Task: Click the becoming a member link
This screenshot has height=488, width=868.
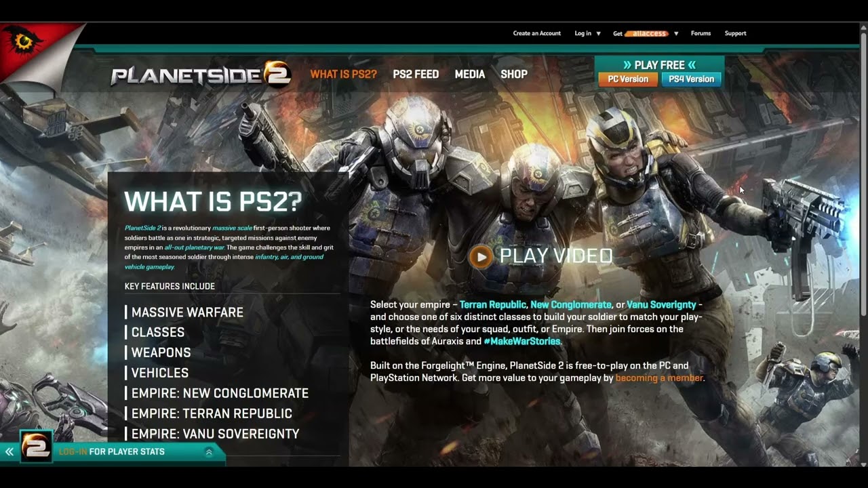Action: click(659, 378)
